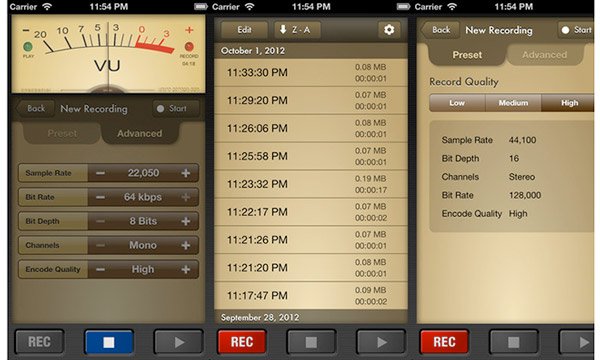The height and width of the screenshot is (360, 600).
Task: Decrease Bit Rate with minus button
Action: [100, 197]
